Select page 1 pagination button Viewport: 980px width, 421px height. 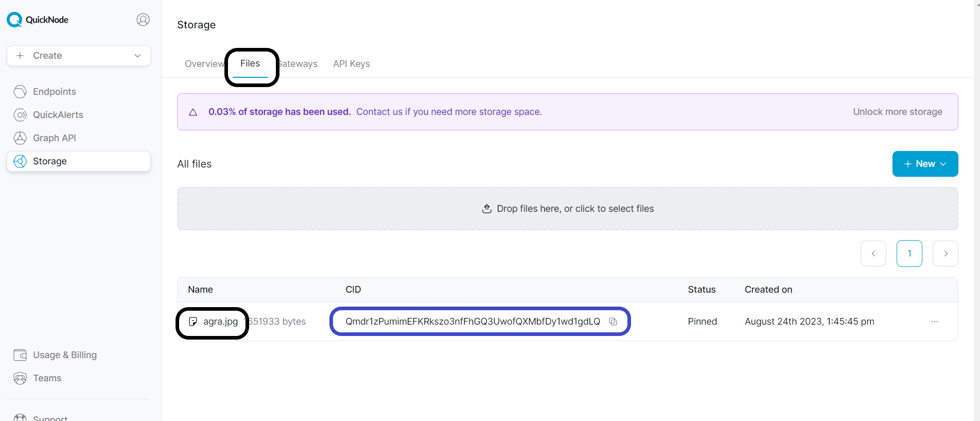click(909, 254)
